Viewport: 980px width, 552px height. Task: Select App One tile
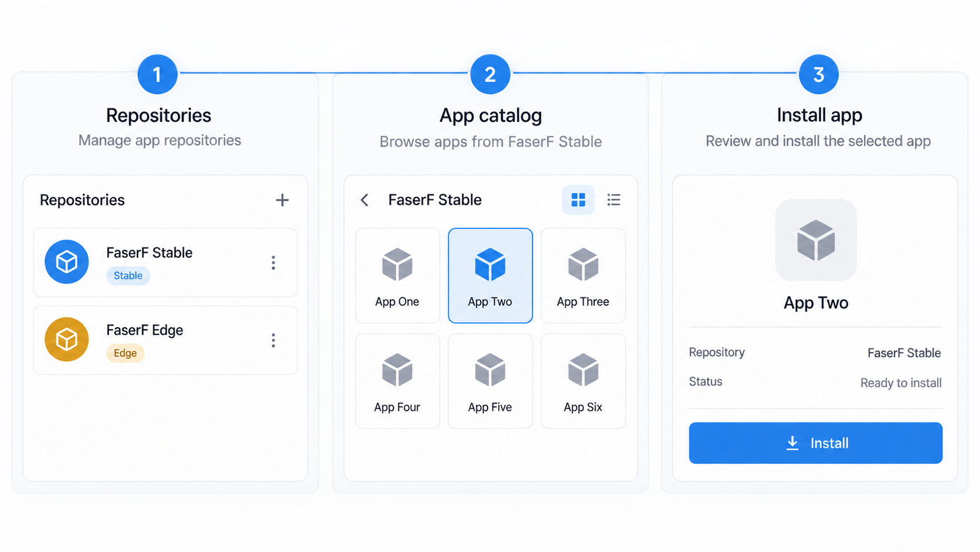[397, 276]
